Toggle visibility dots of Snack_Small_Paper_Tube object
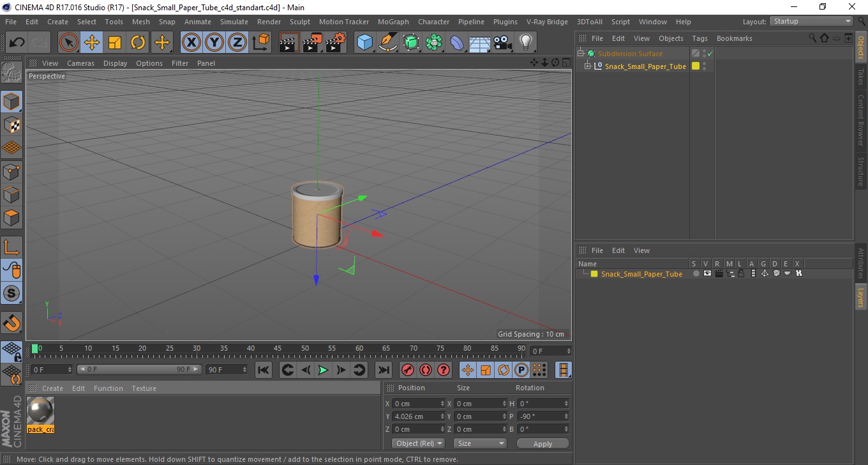The width and height of the screenshot is (868, 465). pos(705,66)
